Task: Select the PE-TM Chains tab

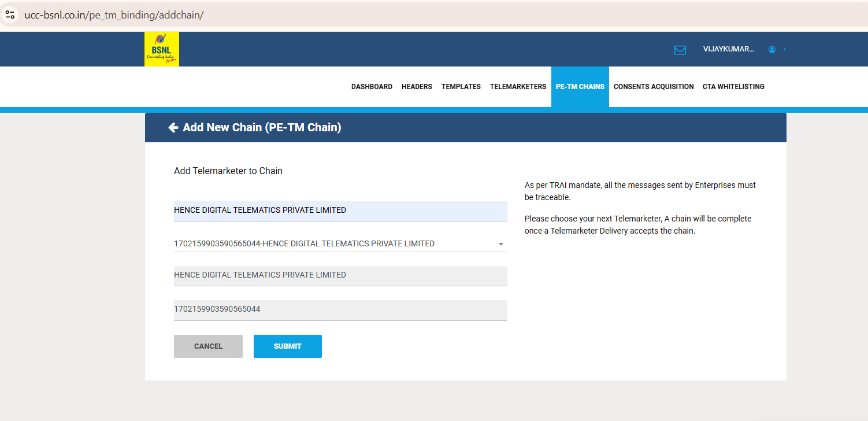Action: pyautogui.click(x=580, y=87)
